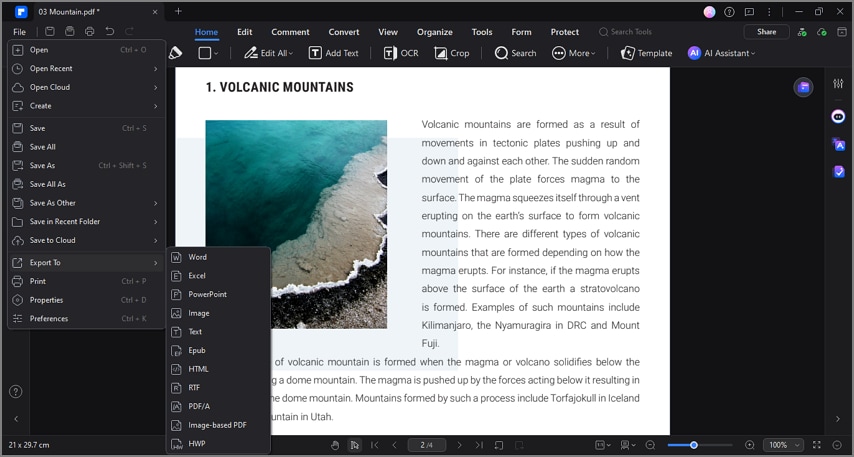Switch to the Convert tab
The height and width of the screenshot is (457, 854).
(x=344, y=32)
